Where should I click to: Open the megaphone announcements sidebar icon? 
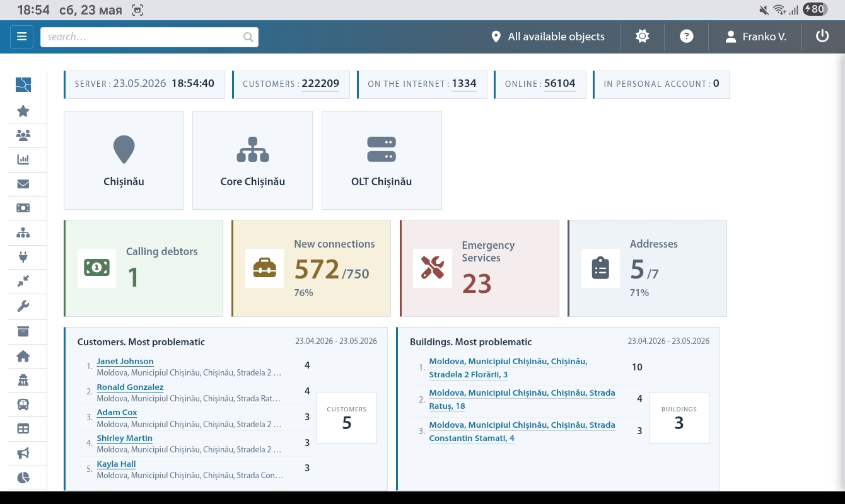(23, 454)
